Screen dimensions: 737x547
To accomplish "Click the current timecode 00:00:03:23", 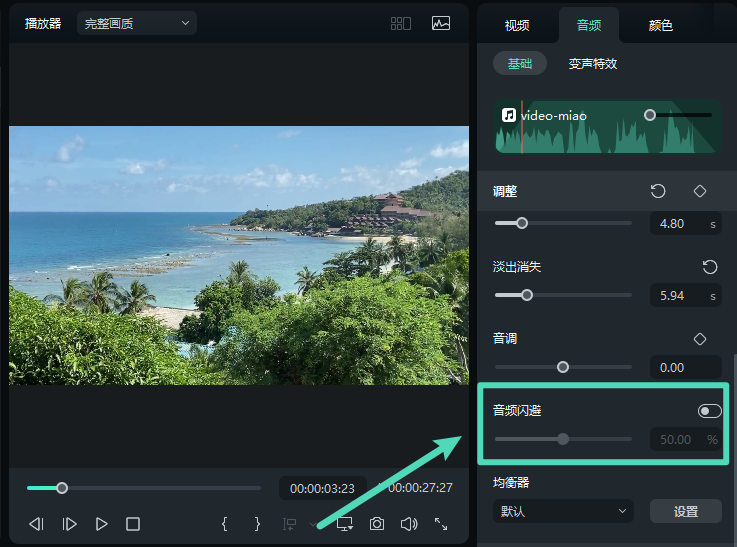I will coord(322,488).
